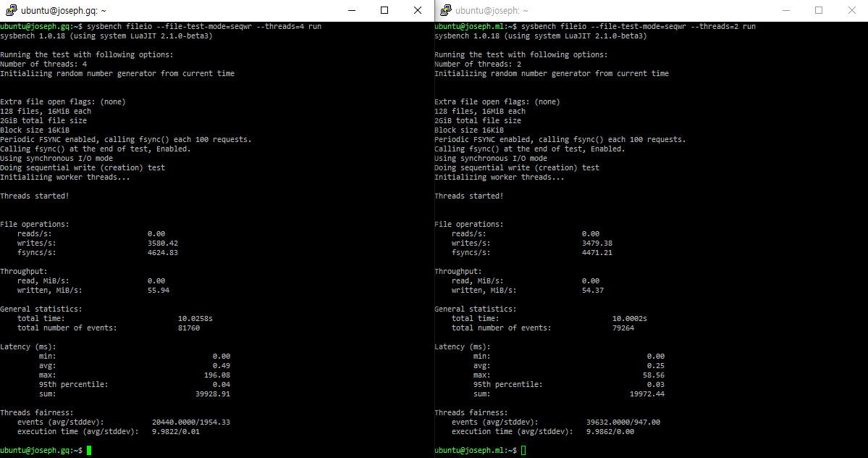Click fsyncs/s value 4471.21
The height and width of the screenshot is (458, 868).
[597, 252]
